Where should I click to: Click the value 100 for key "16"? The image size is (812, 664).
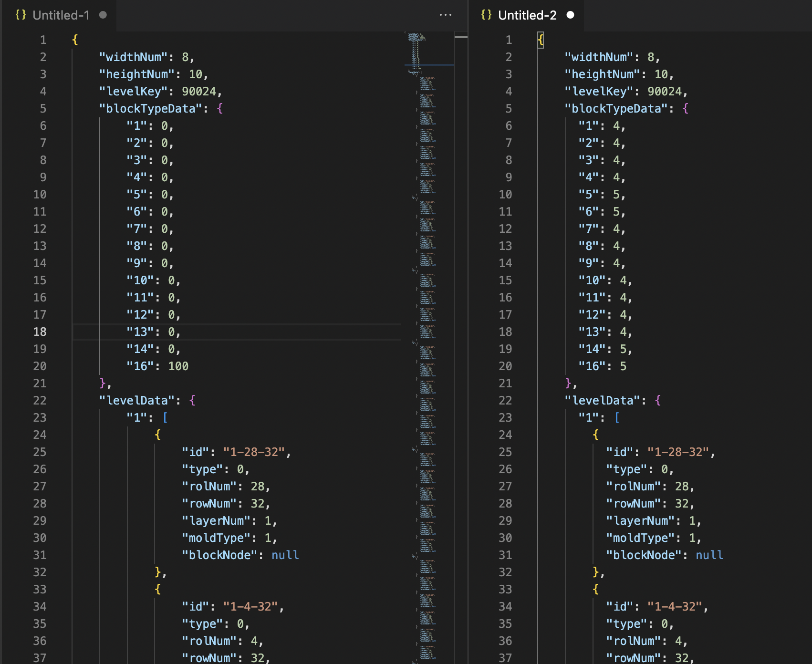pos(179,366)
